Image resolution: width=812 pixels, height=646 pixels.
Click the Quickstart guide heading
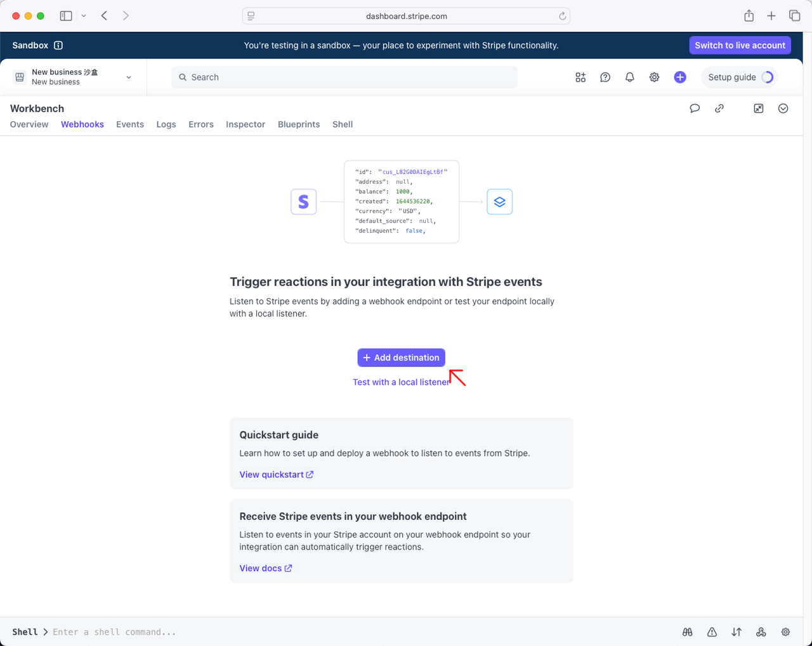[x=278, y=435]
